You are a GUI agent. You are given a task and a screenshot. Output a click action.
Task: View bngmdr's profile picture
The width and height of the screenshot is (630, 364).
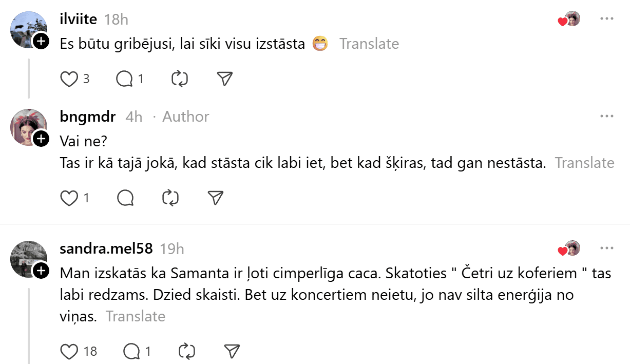click(28, 126)
